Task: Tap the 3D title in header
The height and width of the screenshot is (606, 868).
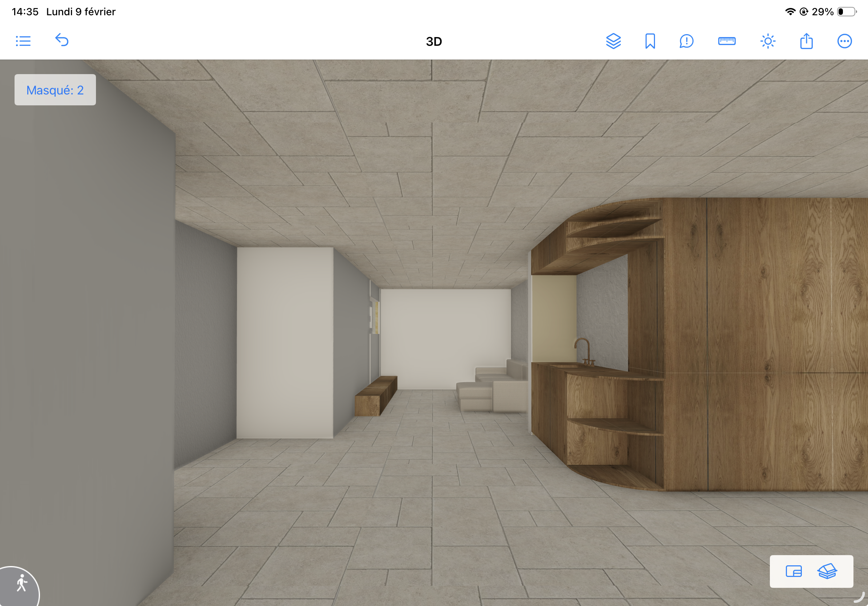Action: click(434, 41)
